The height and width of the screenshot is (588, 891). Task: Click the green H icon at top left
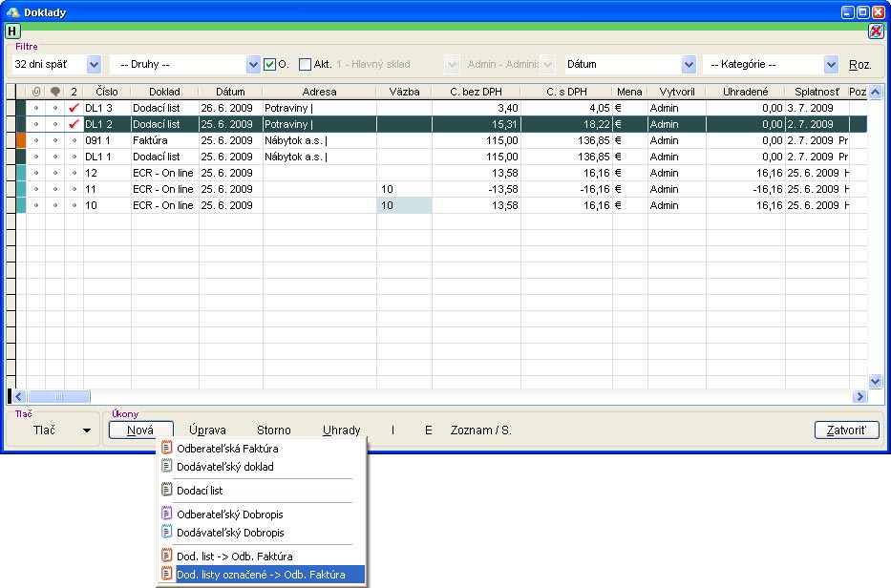(x=12, y=31)
